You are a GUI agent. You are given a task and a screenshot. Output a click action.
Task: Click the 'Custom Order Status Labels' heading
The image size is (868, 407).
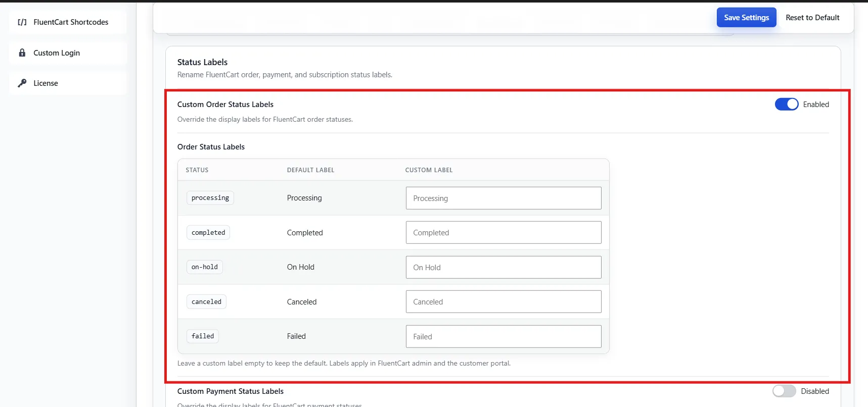point(225,105)
